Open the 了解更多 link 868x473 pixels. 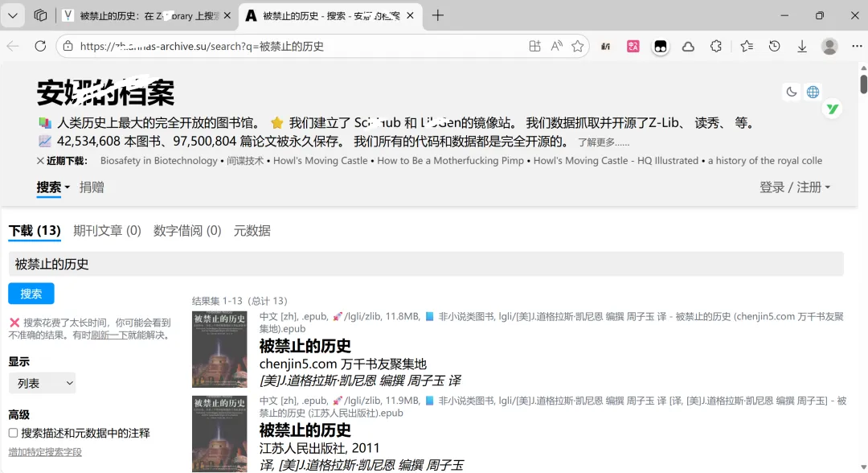click(604, 142)
